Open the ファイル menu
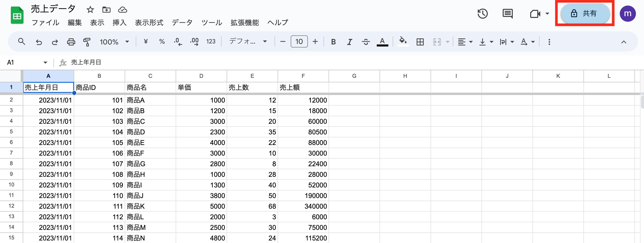This screenshot has width=644, height=243. [x=45, y=23]
